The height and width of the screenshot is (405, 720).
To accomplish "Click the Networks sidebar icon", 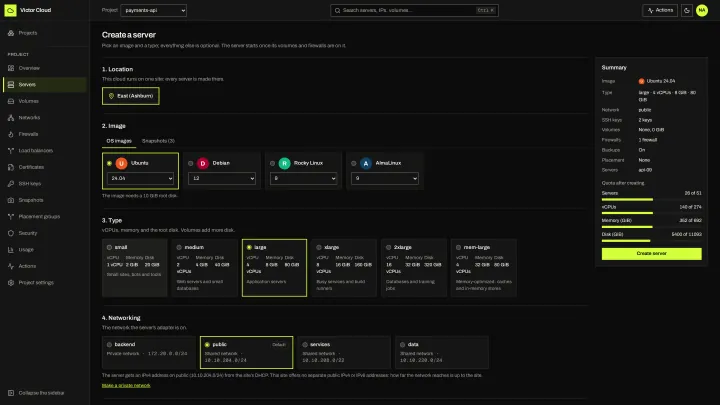I will coord(11,118).
